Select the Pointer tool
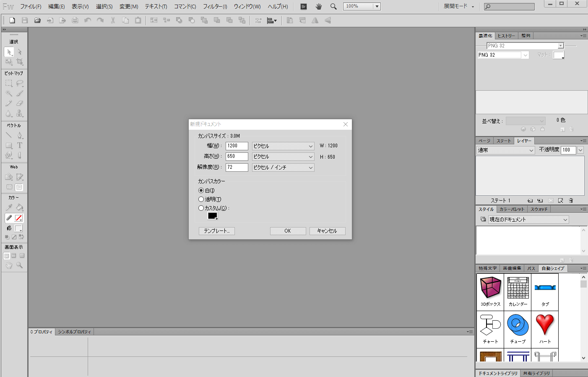The width and height of the screenshot is (588, 377). click(9, 52)
